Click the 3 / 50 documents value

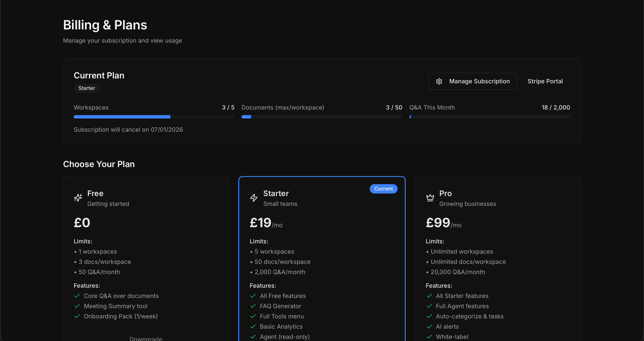(x=394, y=107)
